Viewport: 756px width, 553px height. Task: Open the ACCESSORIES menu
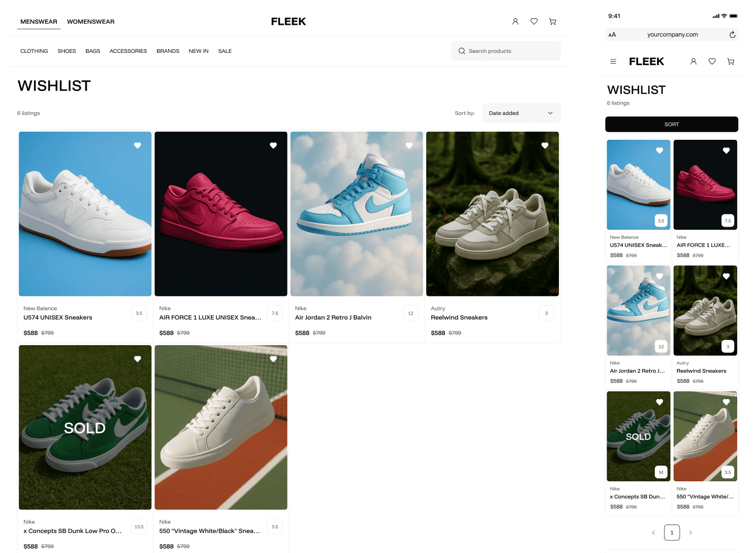(x=128, y=51)
